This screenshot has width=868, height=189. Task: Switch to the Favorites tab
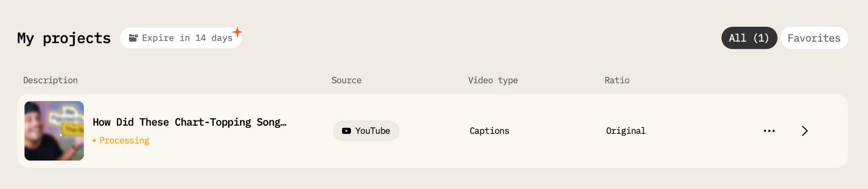coord(814,38)
